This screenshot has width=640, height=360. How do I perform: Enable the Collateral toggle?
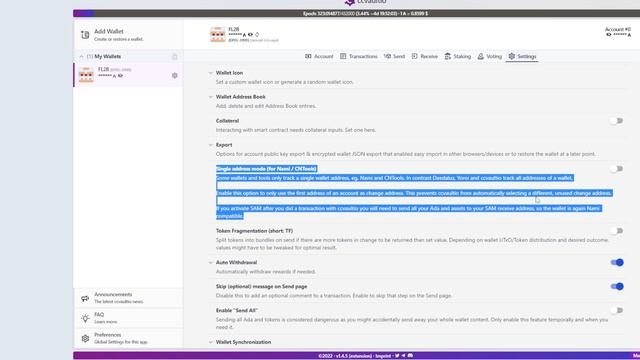(616, 121)
